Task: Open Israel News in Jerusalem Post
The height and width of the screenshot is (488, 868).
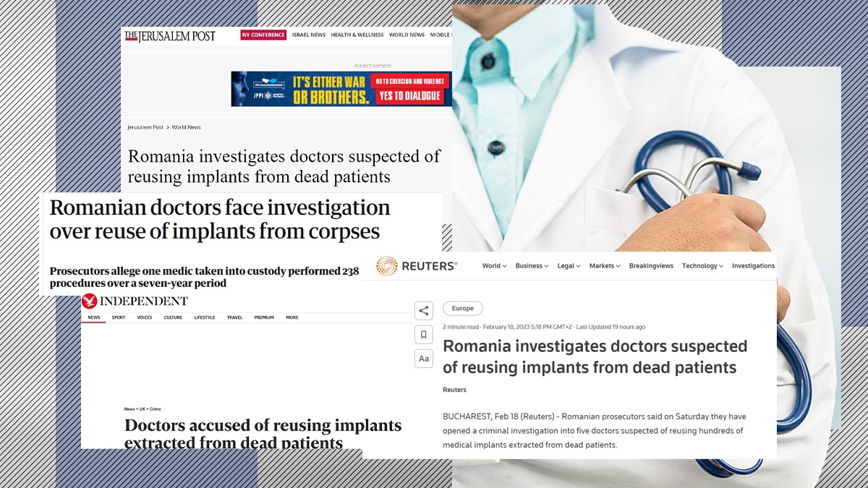Action: [x=309, y=35]
